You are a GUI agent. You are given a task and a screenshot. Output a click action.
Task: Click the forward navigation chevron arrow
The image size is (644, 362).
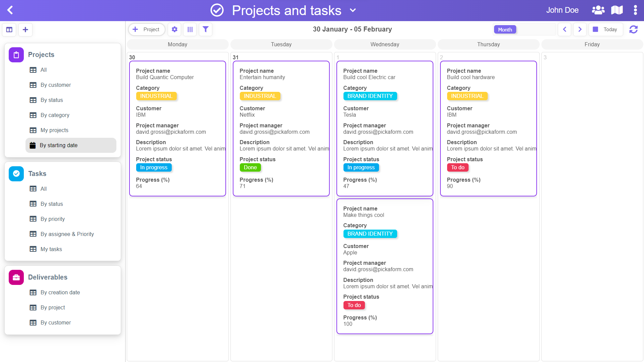(580, 29)
